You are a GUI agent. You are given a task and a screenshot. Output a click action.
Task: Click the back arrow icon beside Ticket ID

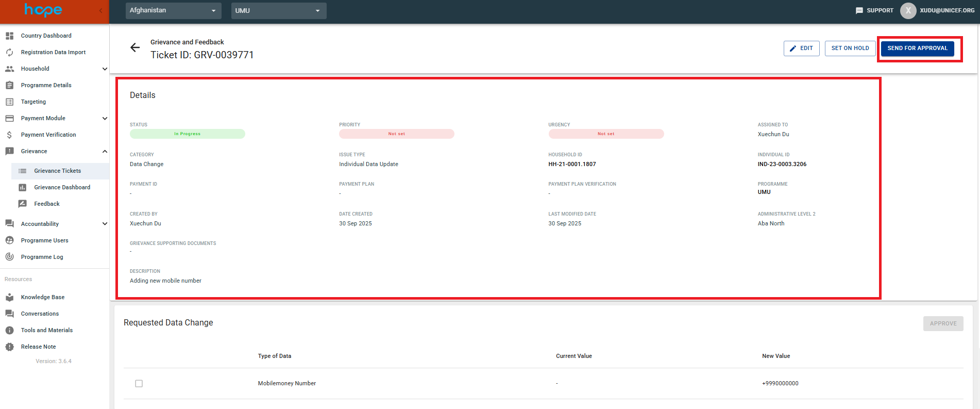(x=135, y=48)
